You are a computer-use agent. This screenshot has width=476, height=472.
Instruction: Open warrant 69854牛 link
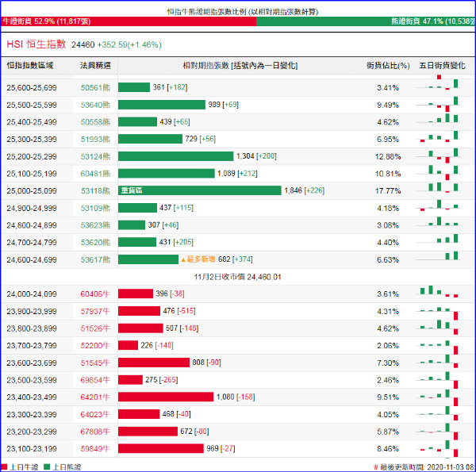click(94, 380)
